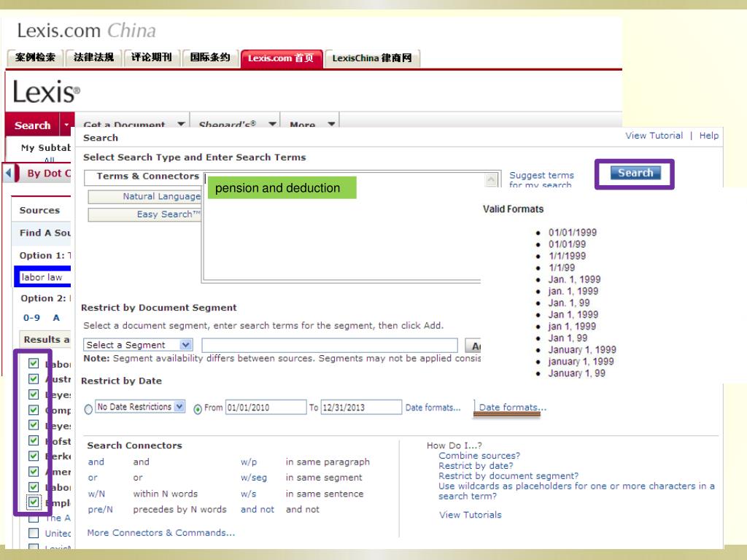Select the No Date Restrictions radio button

pyautogui.click(x=88, y=409)
